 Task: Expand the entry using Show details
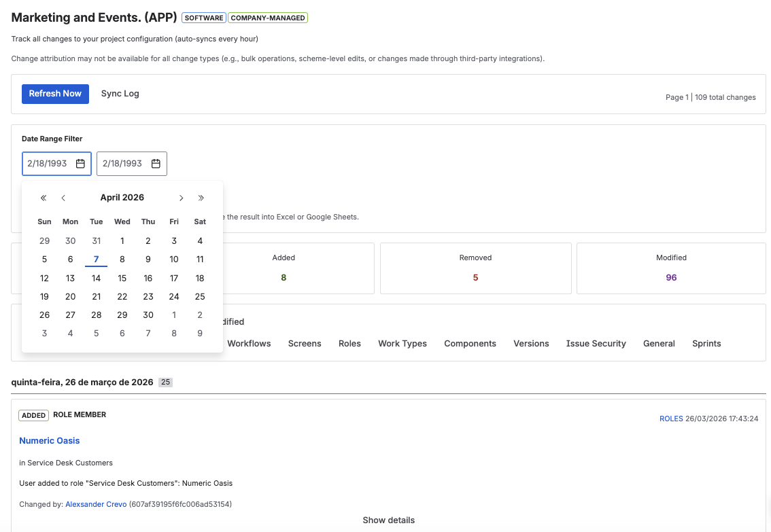click(x=388, y=520)
